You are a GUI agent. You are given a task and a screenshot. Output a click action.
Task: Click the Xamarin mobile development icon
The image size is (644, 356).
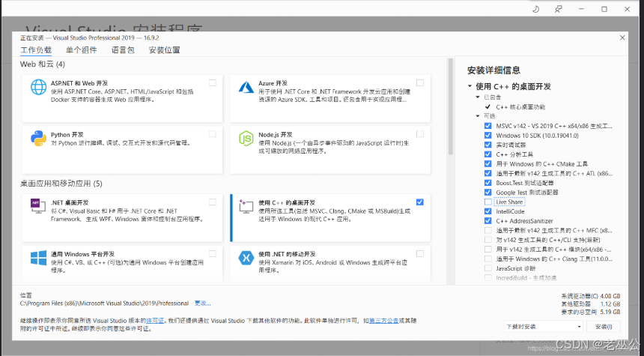point(246,258)
